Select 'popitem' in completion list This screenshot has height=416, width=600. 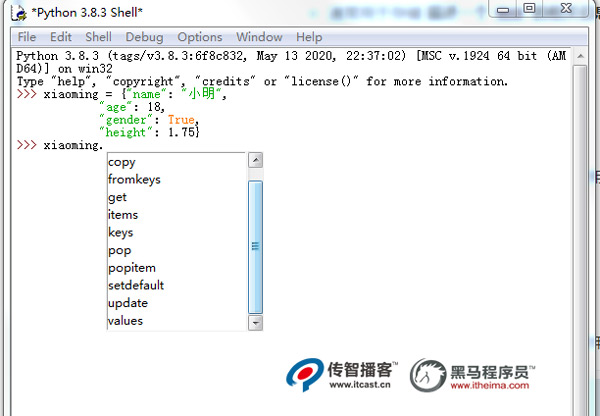click(132, 268)
